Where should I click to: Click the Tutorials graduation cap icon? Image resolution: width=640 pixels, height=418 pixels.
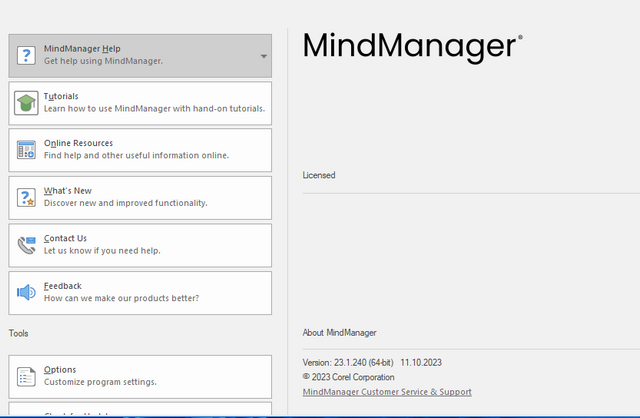tap(26, 103)
